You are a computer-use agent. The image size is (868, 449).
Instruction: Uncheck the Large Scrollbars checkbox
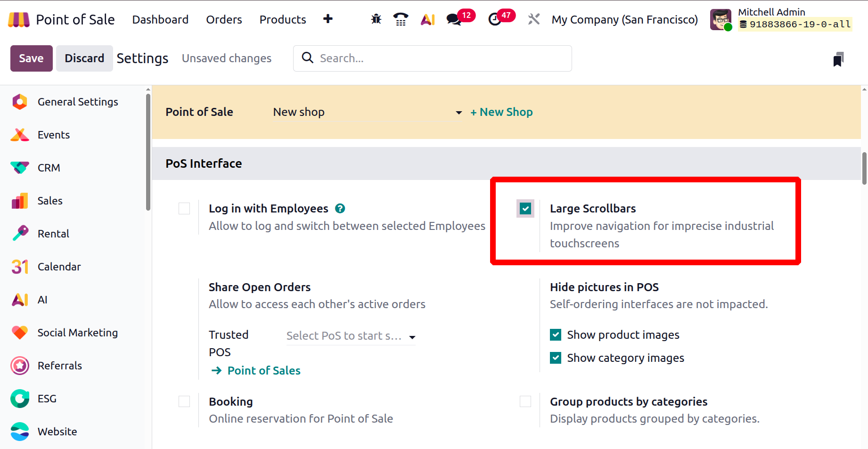pos(525,208)
